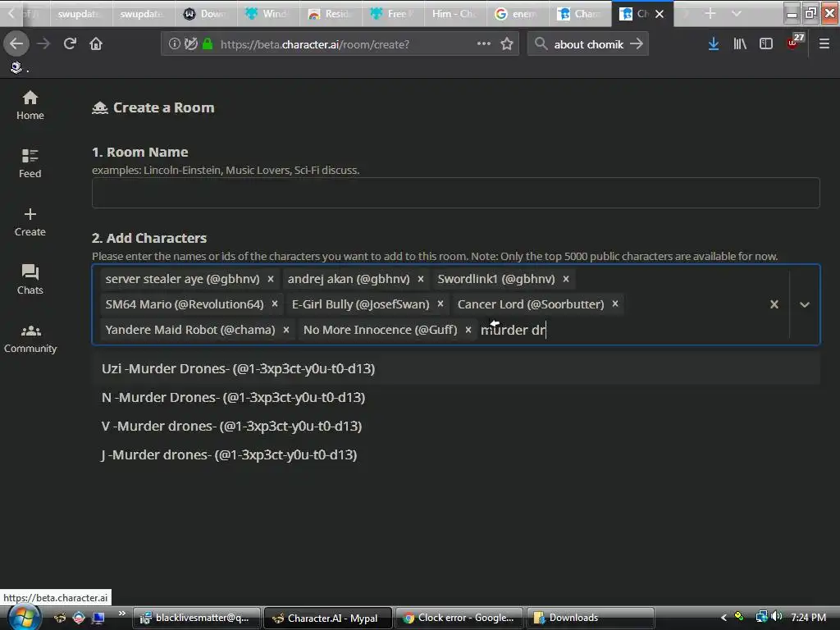
Task: Open a new tab with plus
Action: point(710,13)
